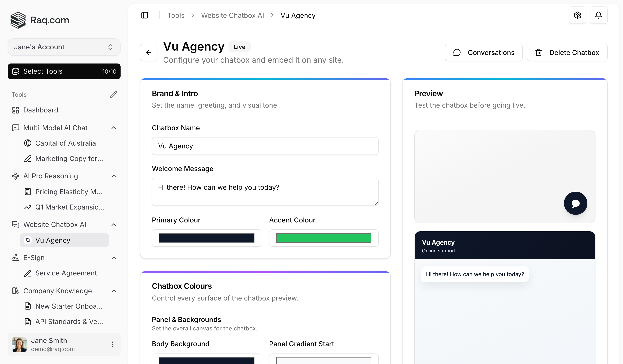This screenshot has height=364, width=623.
Task: Toggle the sidebar panel icon
Action: click(x=144, y=15)
